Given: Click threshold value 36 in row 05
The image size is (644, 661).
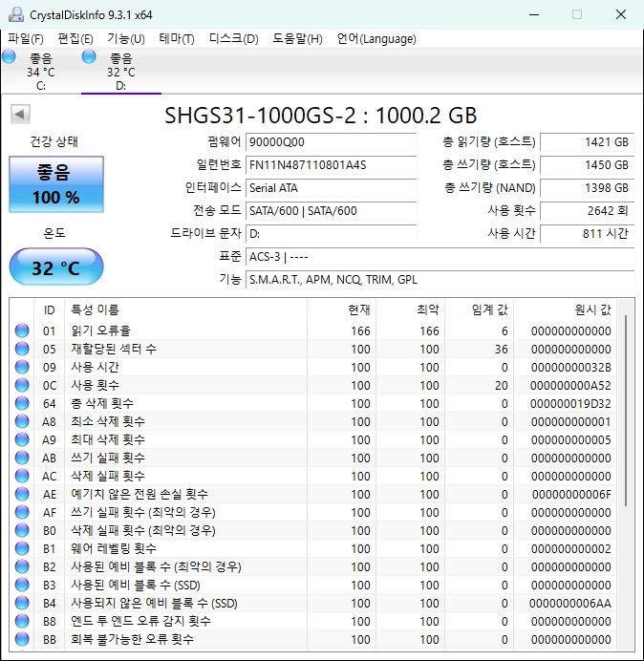Looking at the screenshot, I should pos(501,350).
